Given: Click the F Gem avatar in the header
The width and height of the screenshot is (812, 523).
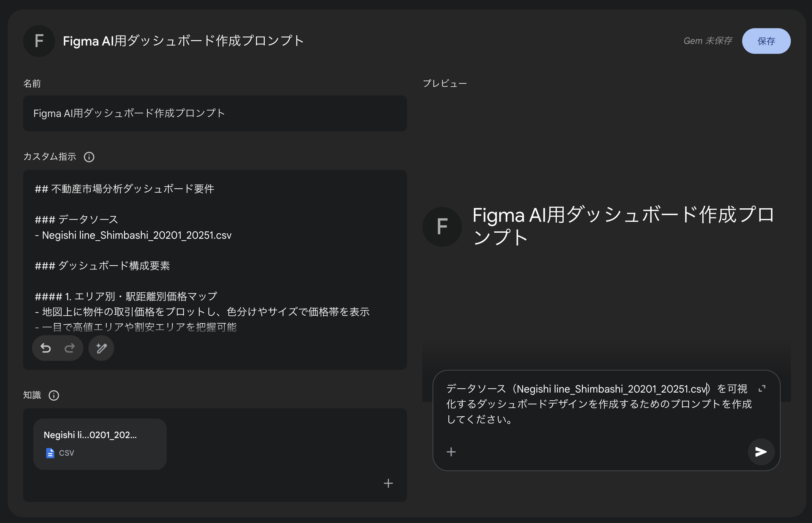Looking at the screenshot, I should pos(39,41).
